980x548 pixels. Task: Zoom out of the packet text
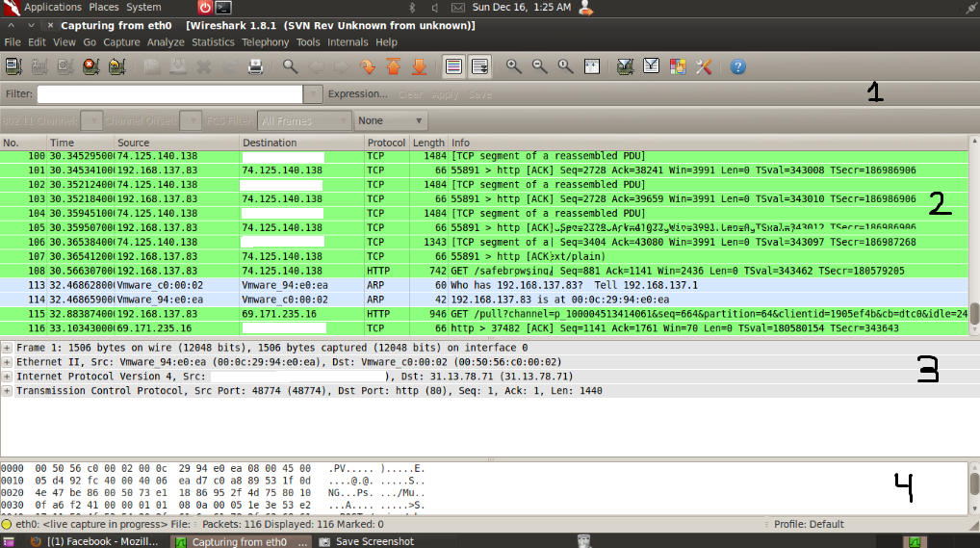[539, 66]
